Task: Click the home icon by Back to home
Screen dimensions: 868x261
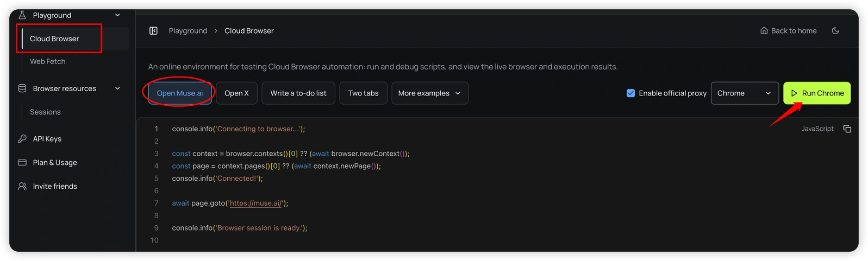Action: (x=764, y=31)
